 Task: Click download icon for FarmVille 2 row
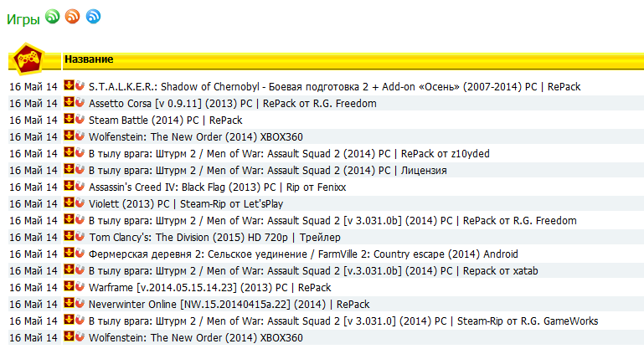pos(70,254)
